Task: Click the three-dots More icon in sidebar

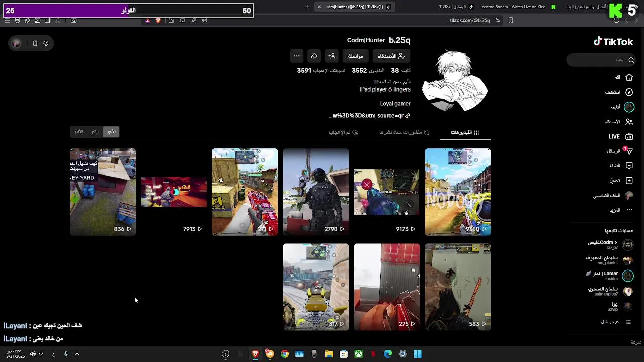Action: click(629, 210)
